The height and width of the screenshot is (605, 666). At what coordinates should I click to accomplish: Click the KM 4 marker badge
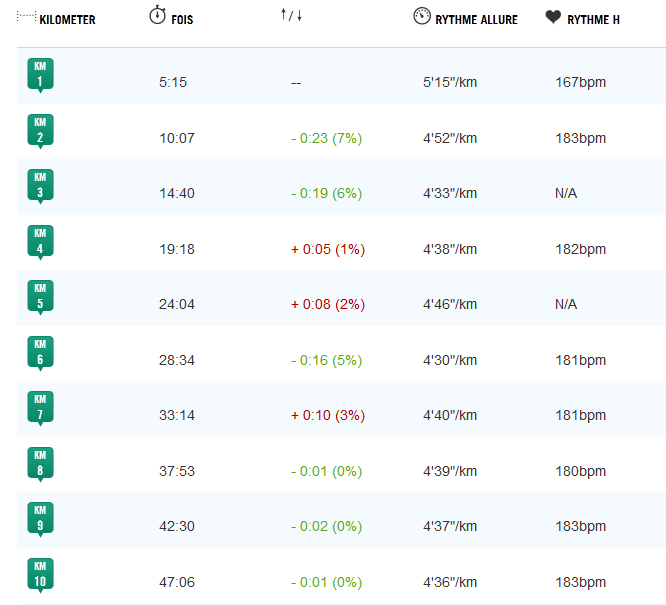click(40, 242)
